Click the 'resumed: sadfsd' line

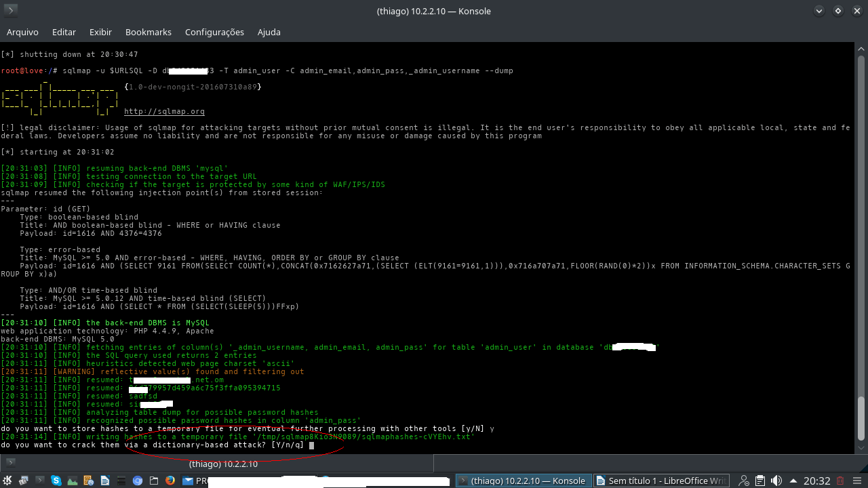79,396
